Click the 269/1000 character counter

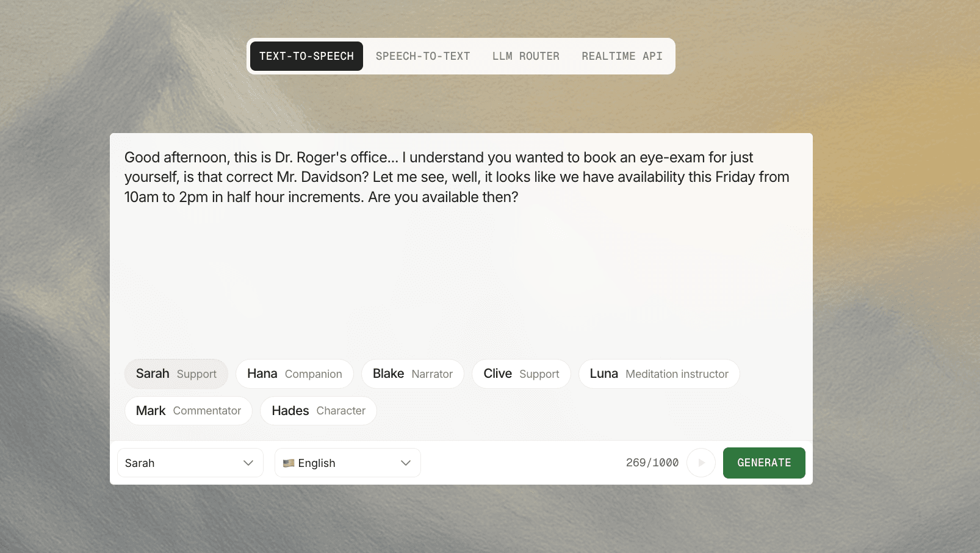(652, 463)
